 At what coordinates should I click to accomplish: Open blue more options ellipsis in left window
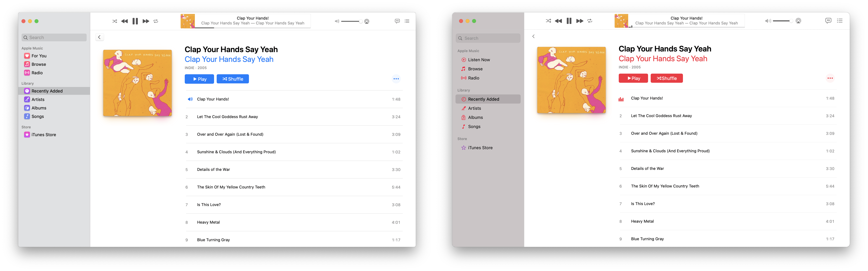pos(396,79)
